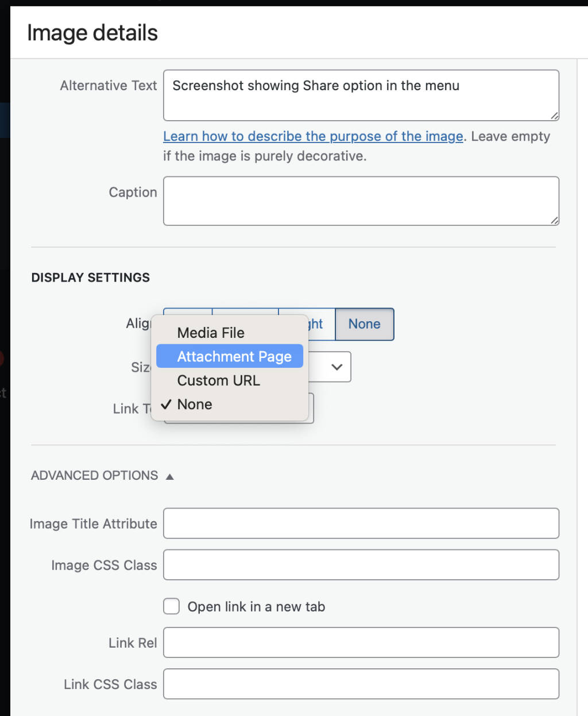Click the ADVANCED OPTIONS heading text
This screenshot has width=588, height=716.
(95, 476)
